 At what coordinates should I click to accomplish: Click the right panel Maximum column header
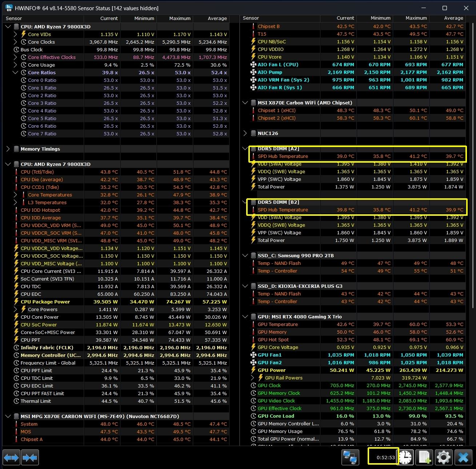click(x=411, y=18)
